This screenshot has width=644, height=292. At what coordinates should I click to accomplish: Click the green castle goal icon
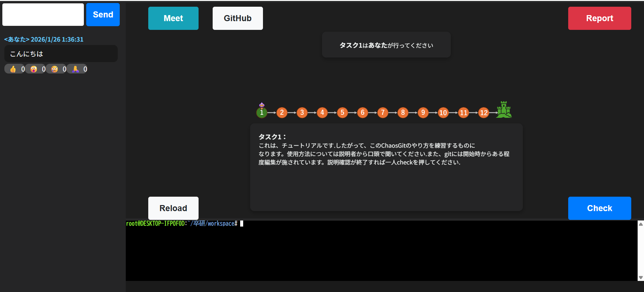coord(504,110)
